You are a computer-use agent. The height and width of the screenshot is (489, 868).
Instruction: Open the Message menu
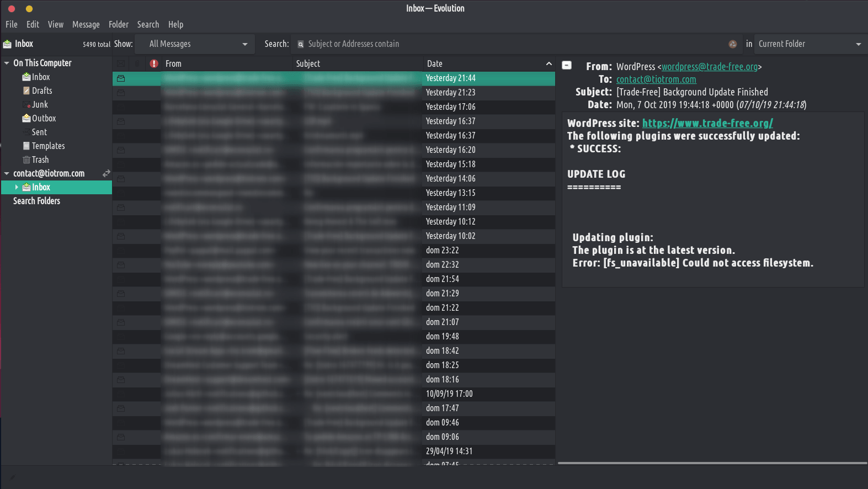86,25
